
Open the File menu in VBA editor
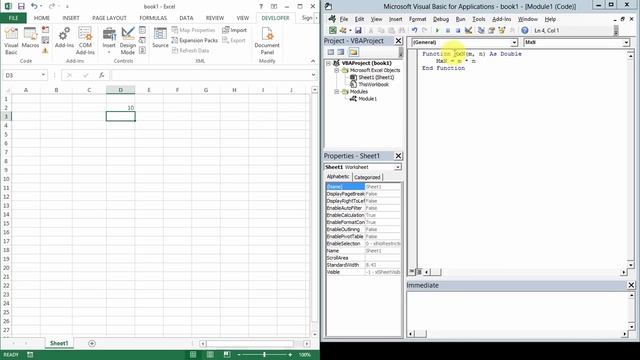pos(344,19)
